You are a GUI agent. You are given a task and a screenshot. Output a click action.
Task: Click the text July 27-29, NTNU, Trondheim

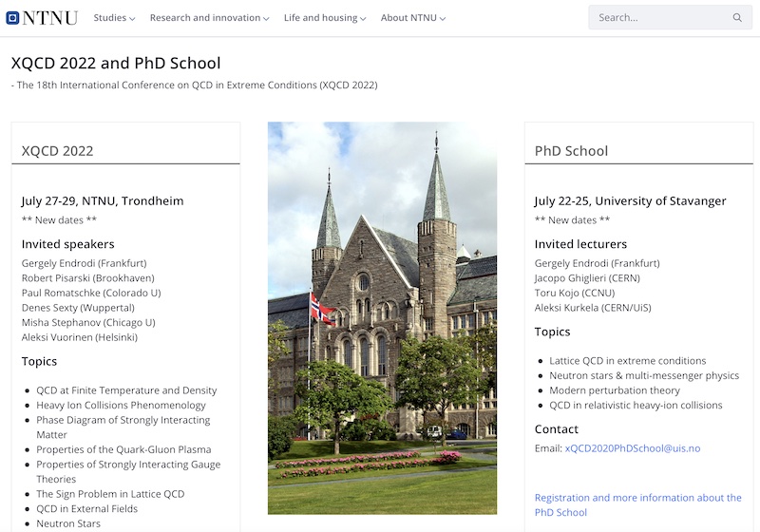click(103, 201)
